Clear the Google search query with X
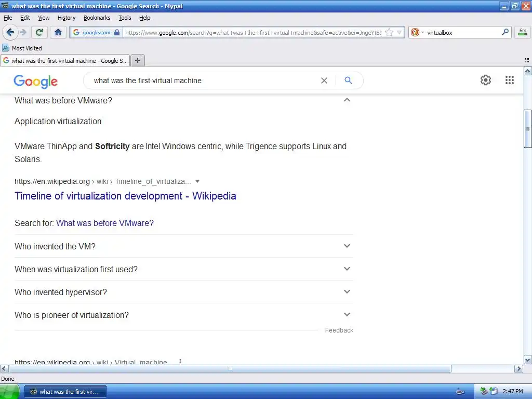532x399 pixels. point(324,81)
